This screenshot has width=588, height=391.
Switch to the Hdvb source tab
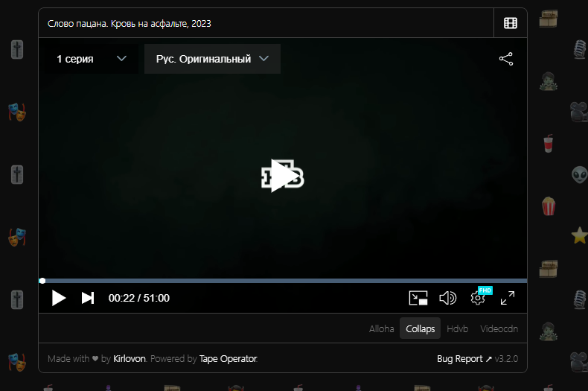[458, 328]
